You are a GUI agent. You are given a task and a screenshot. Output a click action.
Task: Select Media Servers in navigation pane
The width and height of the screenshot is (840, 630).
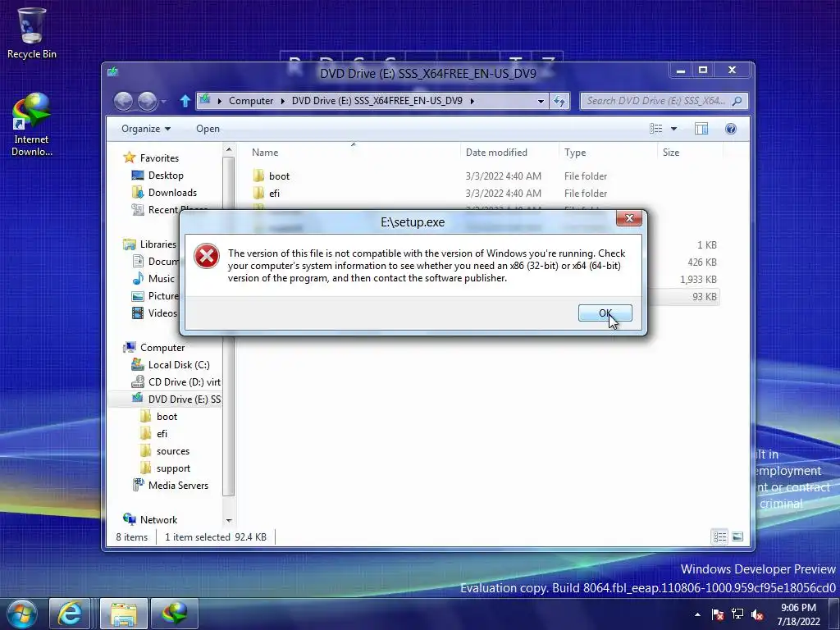tap(178, 486)
